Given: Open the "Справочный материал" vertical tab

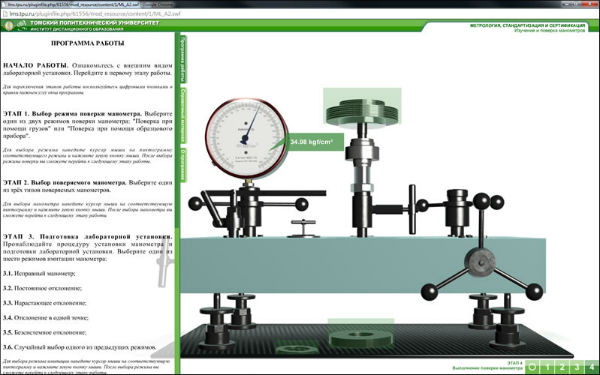Looking at the screenshot, I should (183, 116).
